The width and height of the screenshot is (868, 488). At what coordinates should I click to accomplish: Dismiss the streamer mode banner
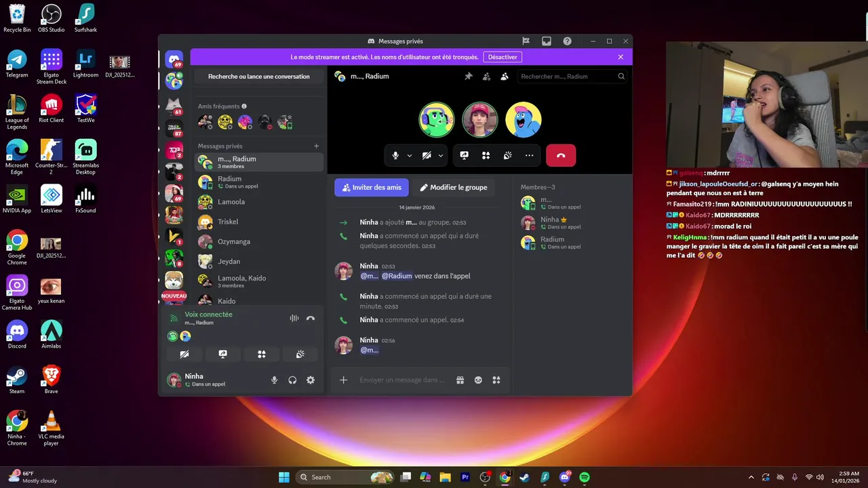[x=620, y=57]
